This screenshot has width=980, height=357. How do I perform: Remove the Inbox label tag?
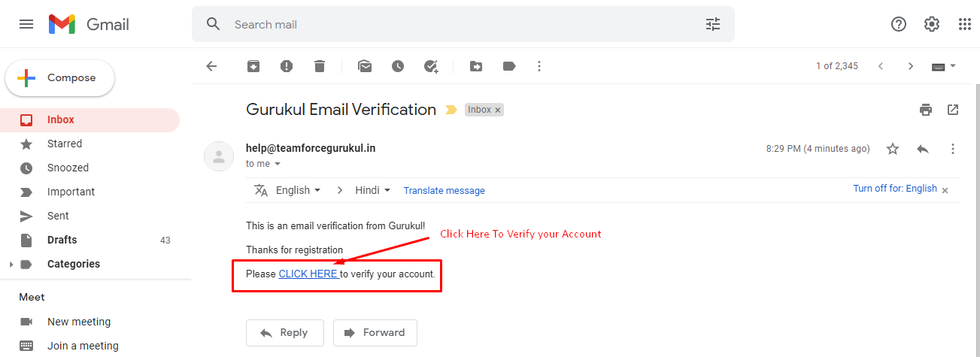pos(498,110)
